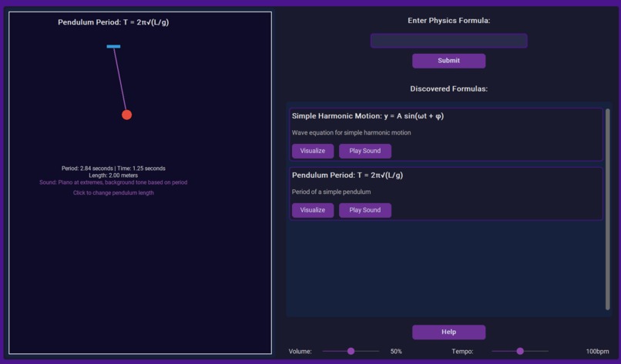Viewport: 621px width, 364px height.
Task: Click the '50%' volume value
Action: (x=396, y=352)
